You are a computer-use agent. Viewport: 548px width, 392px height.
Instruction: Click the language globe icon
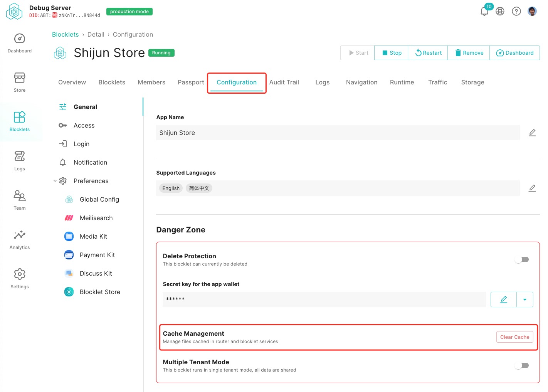click(500, 11)
